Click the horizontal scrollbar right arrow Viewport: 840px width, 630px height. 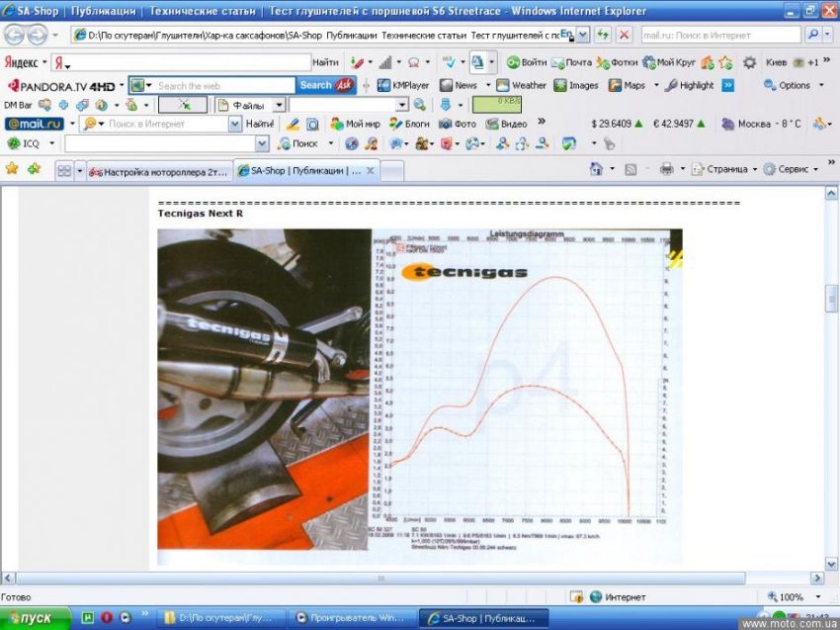tap(817, 578)
